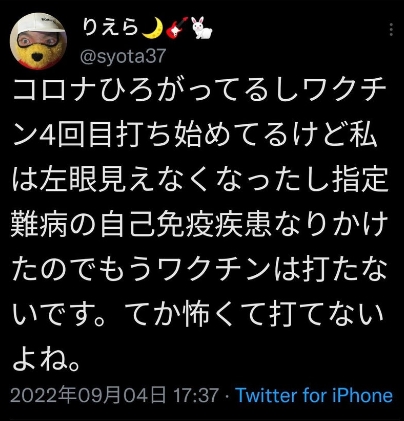
Task: Click the red guitar emoji in name
Action: point(177,28)
